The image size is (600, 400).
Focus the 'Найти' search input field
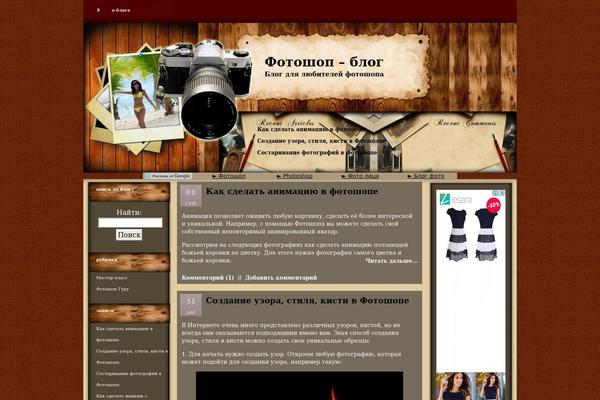[130, 223]
